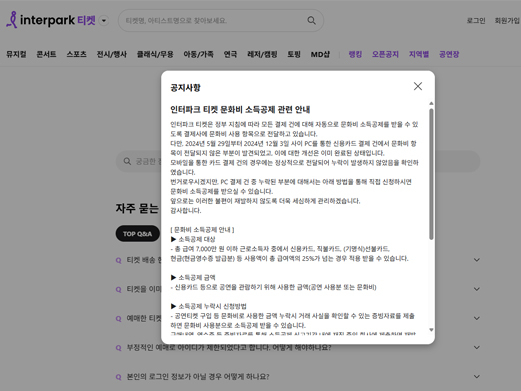Open the 전시/행사 menu

click(x=112, y=54)
